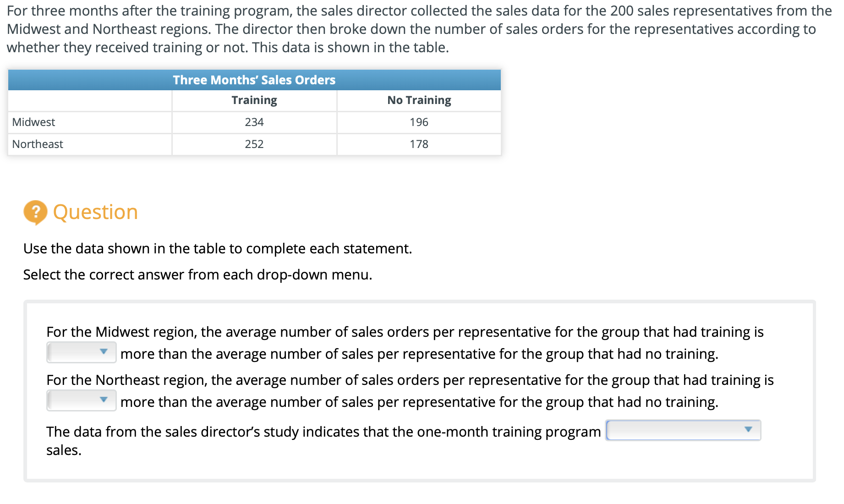Click the Midwest row label
844x504 pixels.
[33, 122]
